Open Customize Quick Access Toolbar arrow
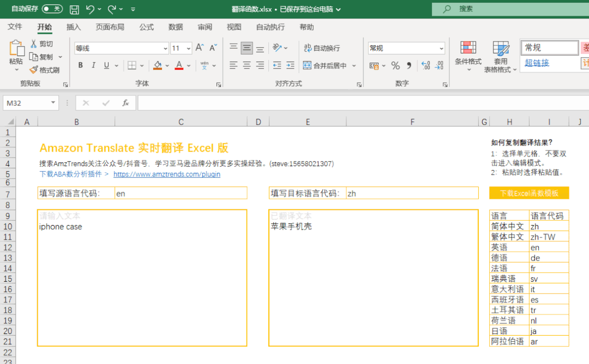This screenshot has width=589, height=364. tap(133, 9)
